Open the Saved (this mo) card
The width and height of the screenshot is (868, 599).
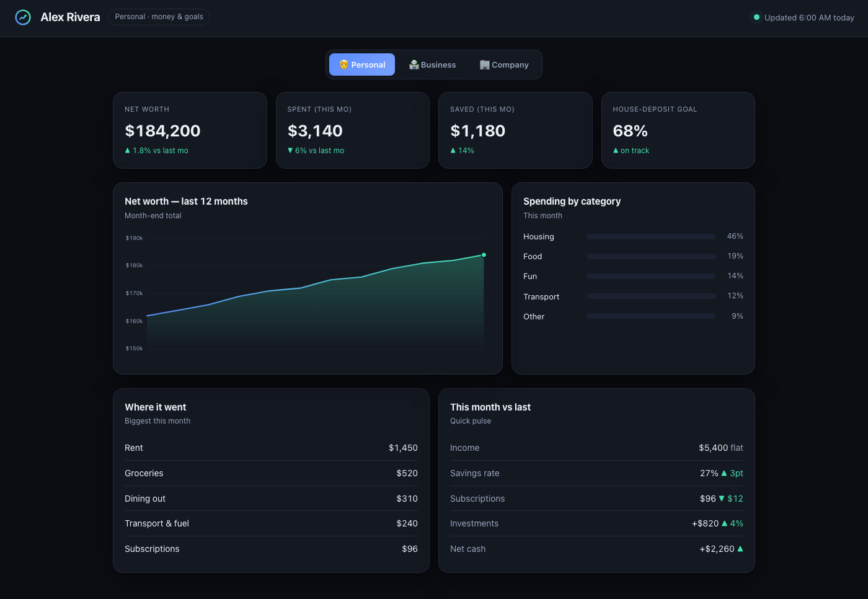[515, 130]
